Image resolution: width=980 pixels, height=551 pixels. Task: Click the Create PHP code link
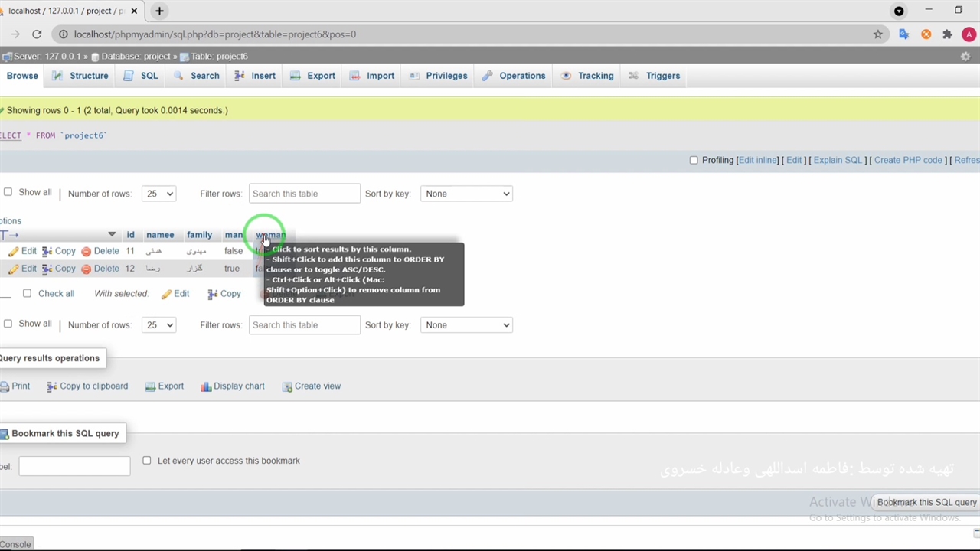tap(908, 160)
